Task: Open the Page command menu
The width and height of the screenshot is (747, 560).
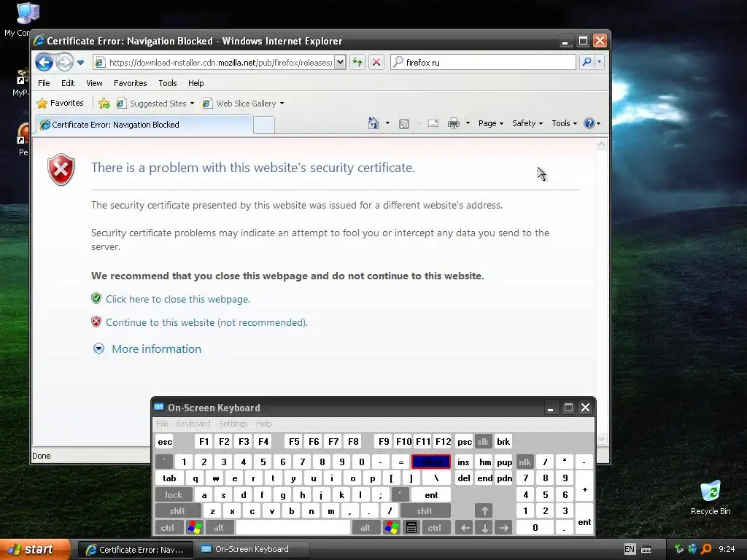Action: click(x=491, y=123)
